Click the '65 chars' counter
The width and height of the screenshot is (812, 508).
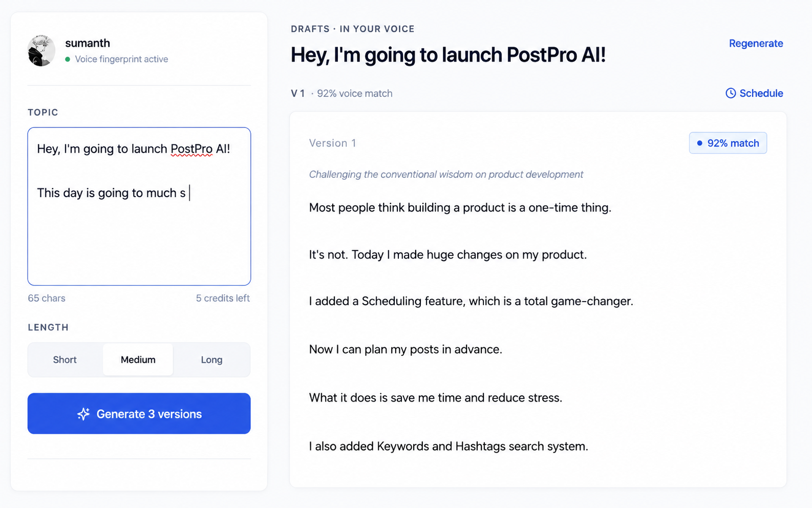(47, 298)
